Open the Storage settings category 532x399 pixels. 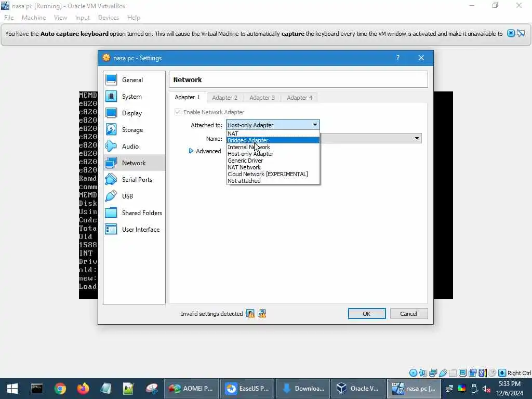pyautogui.click(x=134, y=129)
